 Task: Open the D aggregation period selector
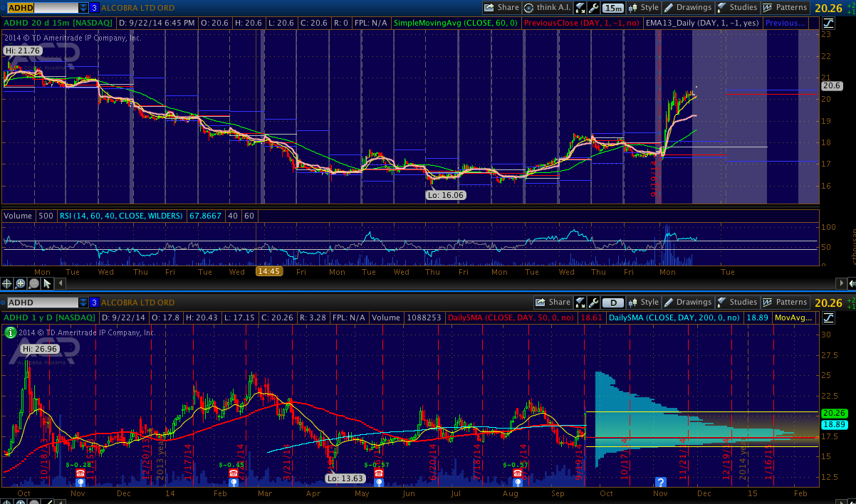click(x=612, y=303)
